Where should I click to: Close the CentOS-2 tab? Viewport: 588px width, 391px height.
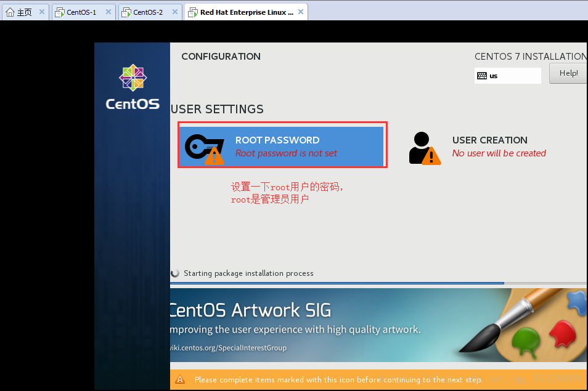pos(175,12)
